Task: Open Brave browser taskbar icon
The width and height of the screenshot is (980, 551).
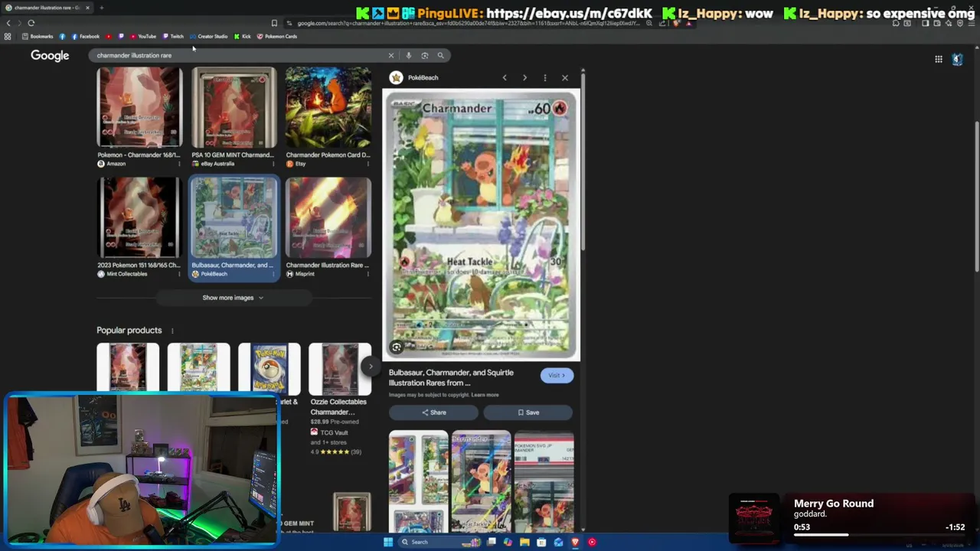Action: [575, 542]
